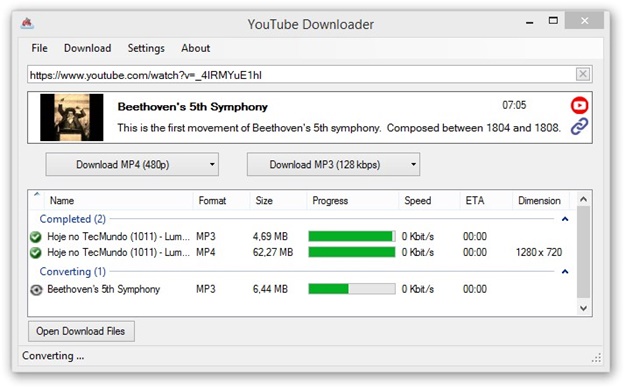Minimize the YouTube Downloader window
625x389 pixels.
click(530, 22)
